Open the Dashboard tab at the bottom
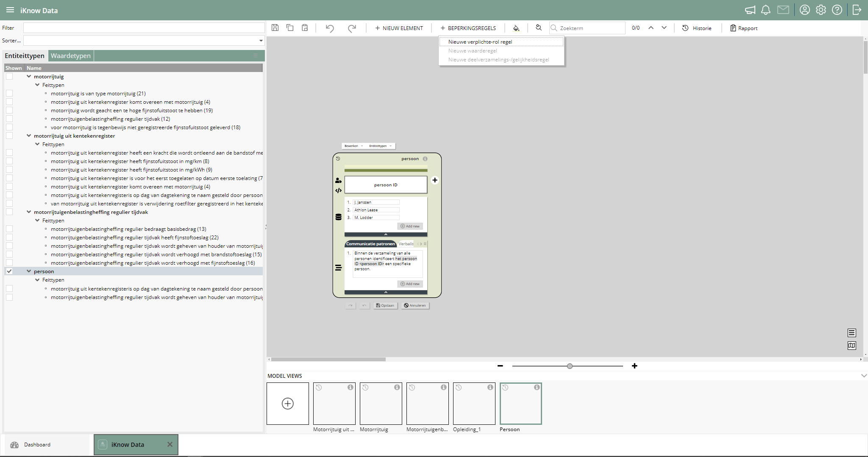This screenshot has height=457, width=868. [47, 445]
